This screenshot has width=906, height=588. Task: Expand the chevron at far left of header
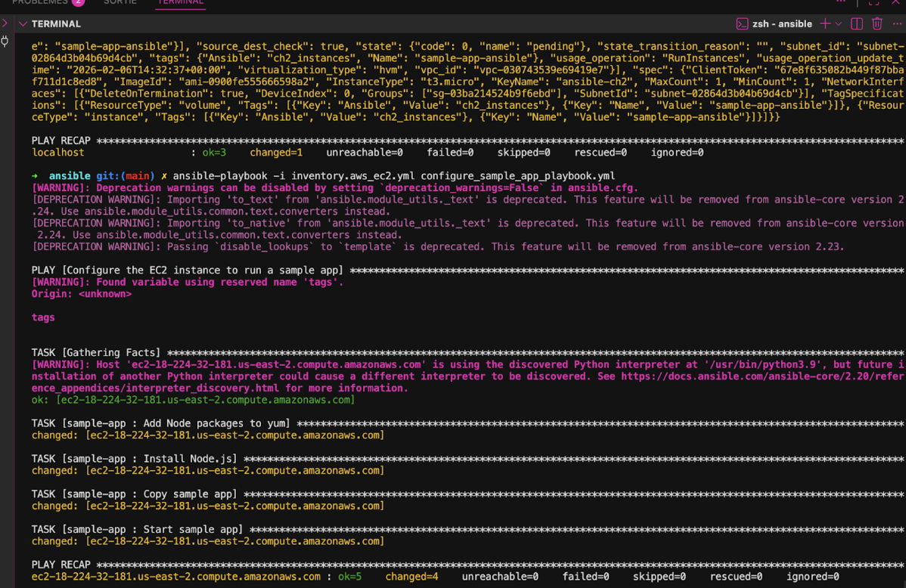click(5, 24)
